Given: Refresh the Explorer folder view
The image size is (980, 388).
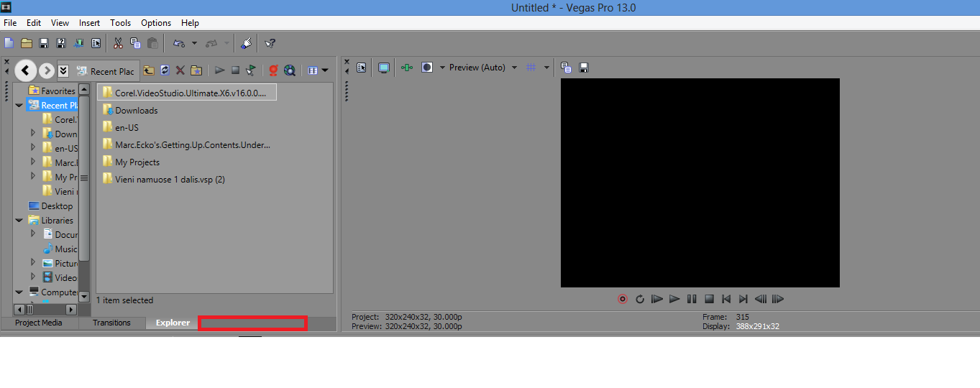Looking at the screenshot, I should 165,70.
